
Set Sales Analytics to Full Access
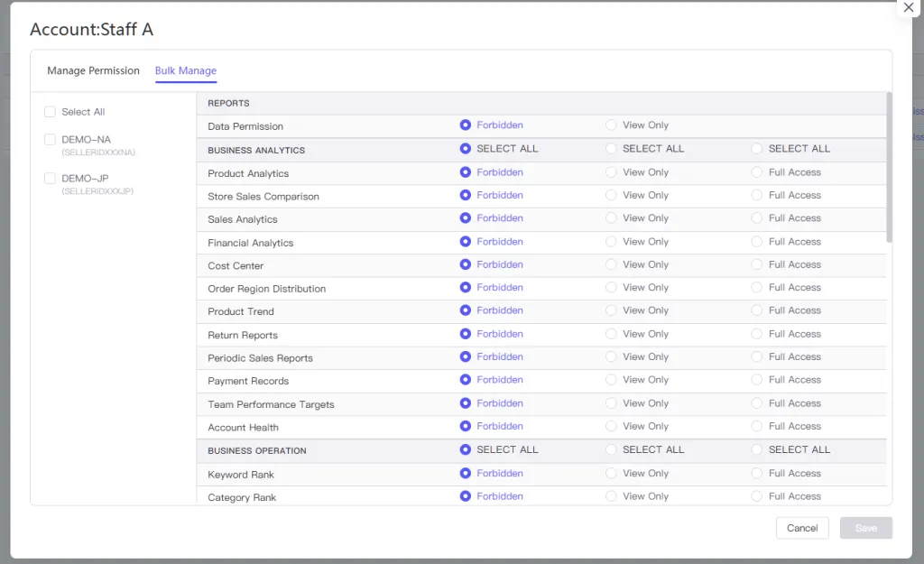coord(757,218)
